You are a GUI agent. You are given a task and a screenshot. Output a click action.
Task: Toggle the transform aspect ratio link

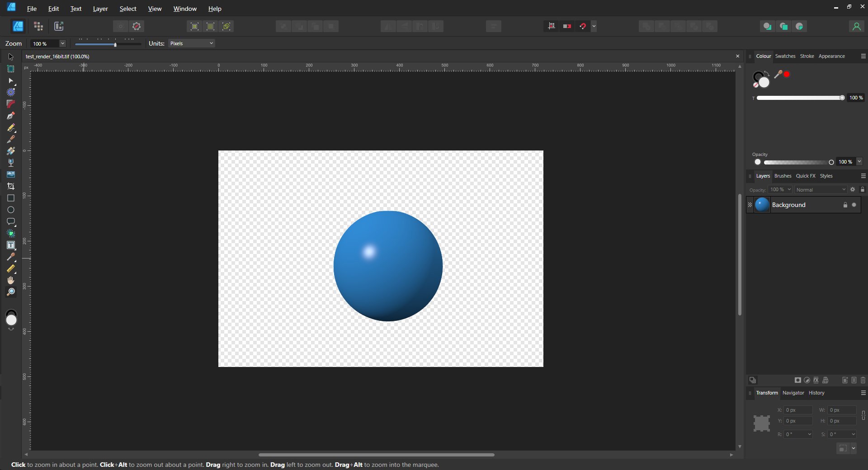(x=863, y=415)
